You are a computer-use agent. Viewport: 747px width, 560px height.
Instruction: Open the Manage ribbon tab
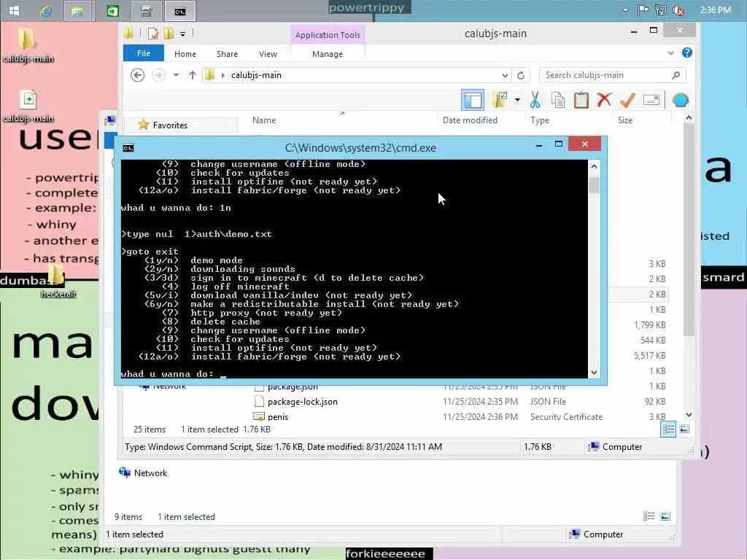[x=328, y=54]
